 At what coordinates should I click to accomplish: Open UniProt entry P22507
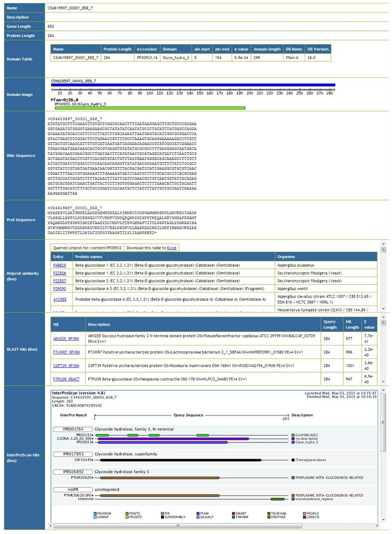pos(59,281)
